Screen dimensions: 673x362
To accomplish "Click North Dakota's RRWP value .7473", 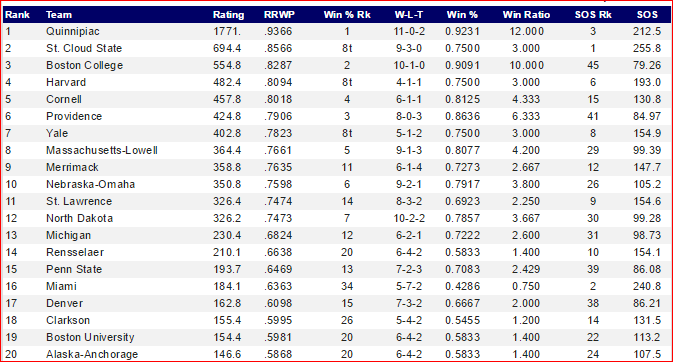I will (x=278, y=218).
